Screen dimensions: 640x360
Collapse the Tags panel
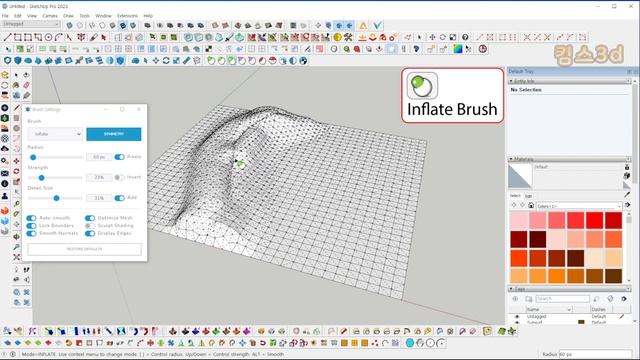[x=511, y=289]
